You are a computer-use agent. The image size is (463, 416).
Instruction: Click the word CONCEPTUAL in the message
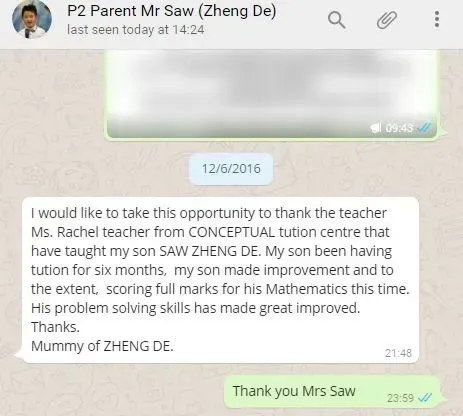231,232
